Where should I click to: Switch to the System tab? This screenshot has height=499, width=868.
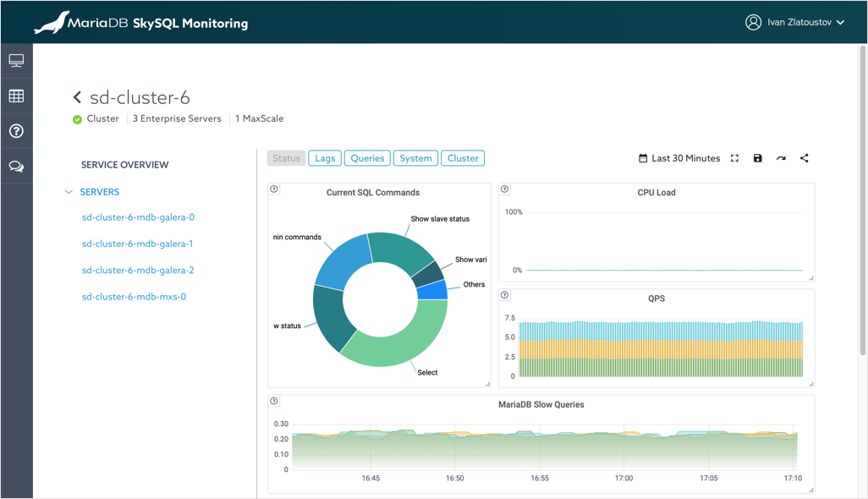(x=415, y=158)
